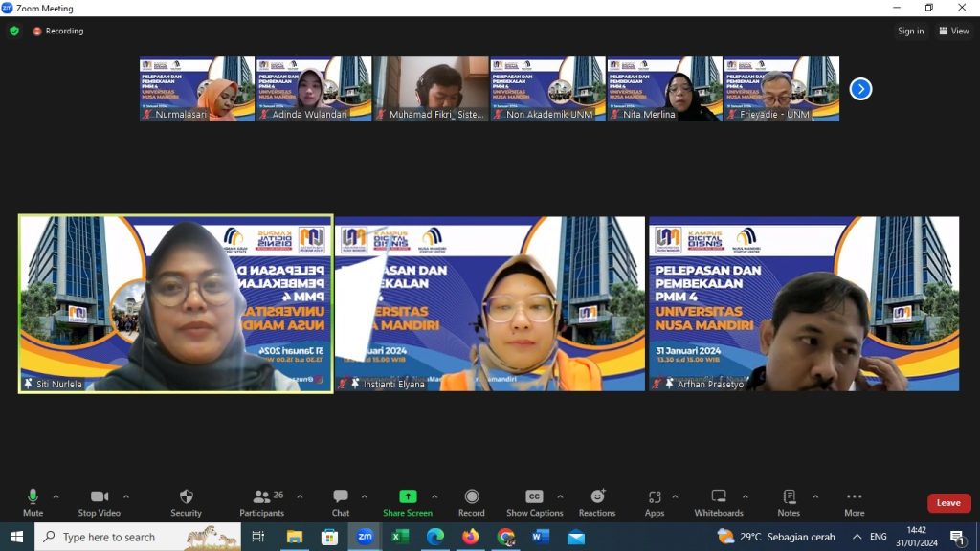The height and width of the screenshot is (551, 980).
Task: Stop Video using the camera button
Action: 99,503
